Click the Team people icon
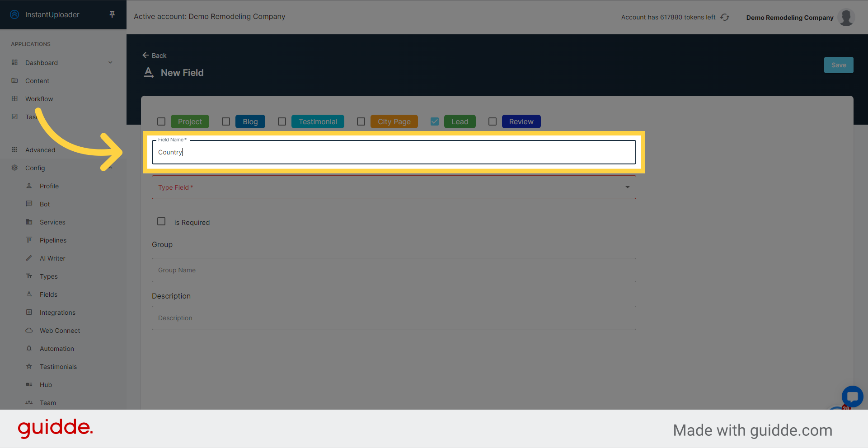Image resolution: width=868 pixels, height=448 pixels. (29, 402)
